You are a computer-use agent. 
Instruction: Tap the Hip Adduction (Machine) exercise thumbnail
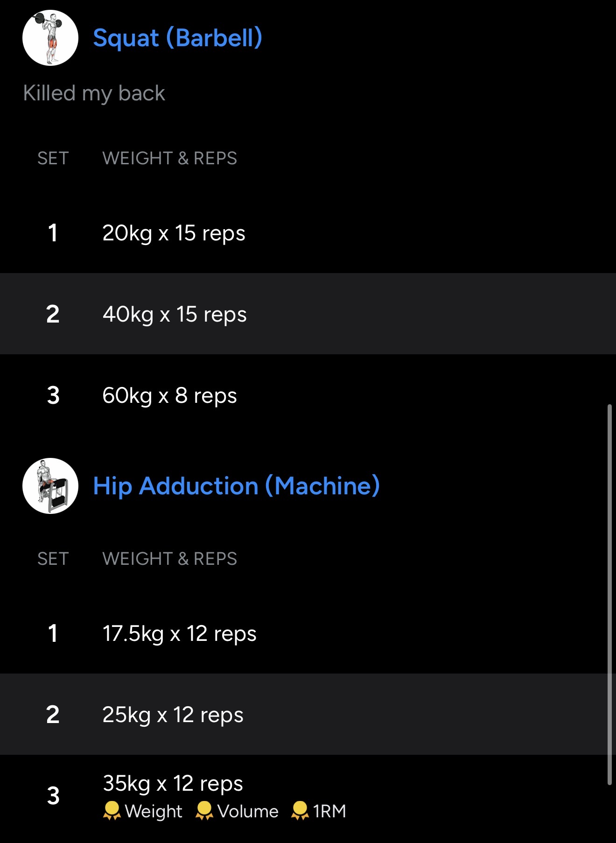[x=50, y=486]
